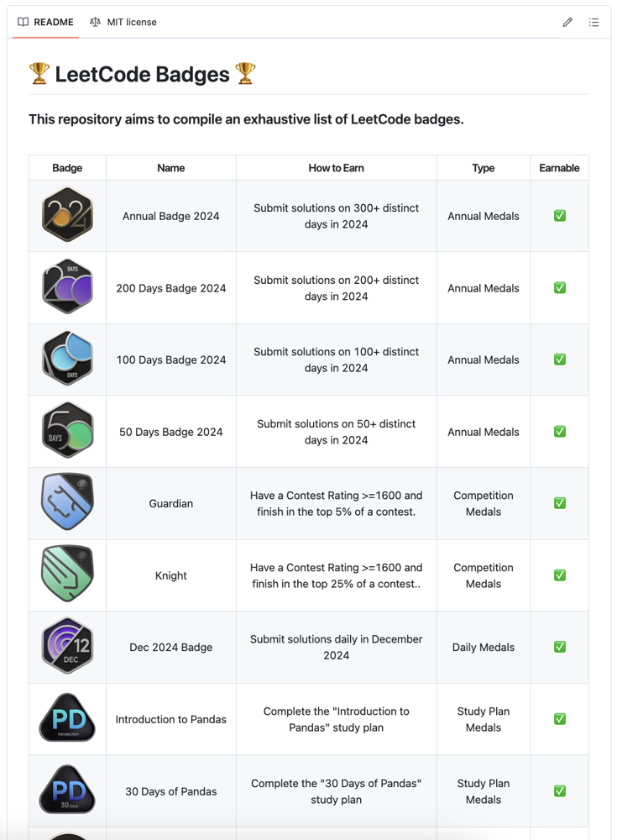Click the 50 Days Badge icon
Screen dimensions: 617x840
[x=67, y=431]
